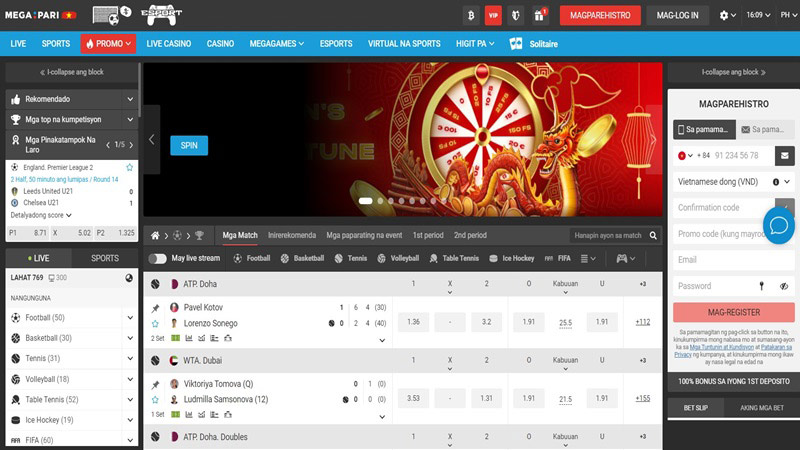Click the email envelope button beside phone field

pos(785,156)
